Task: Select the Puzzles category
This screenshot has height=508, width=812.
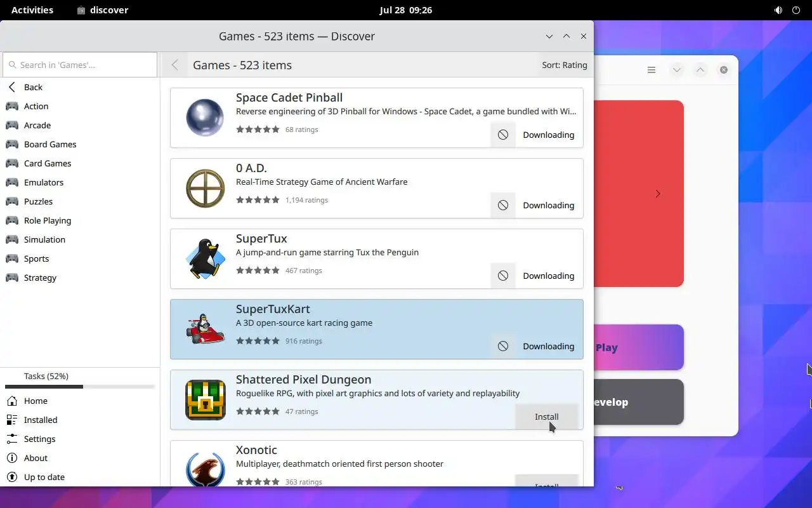Action: point(80,201)
